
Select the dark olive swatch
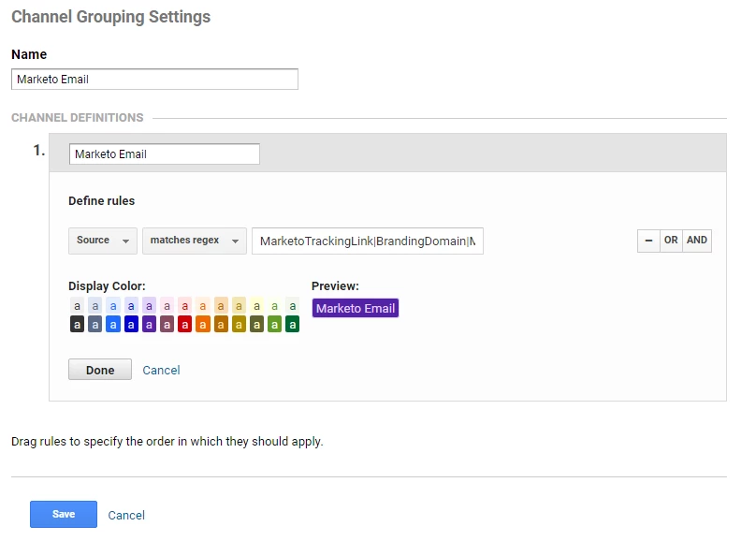point(256,325)
